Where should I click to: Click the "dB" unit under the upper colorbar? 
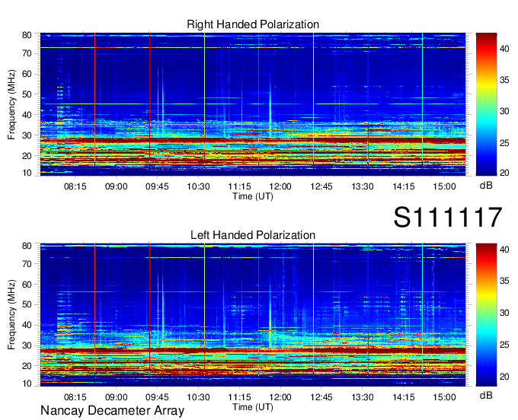click(x=486, y=186)
